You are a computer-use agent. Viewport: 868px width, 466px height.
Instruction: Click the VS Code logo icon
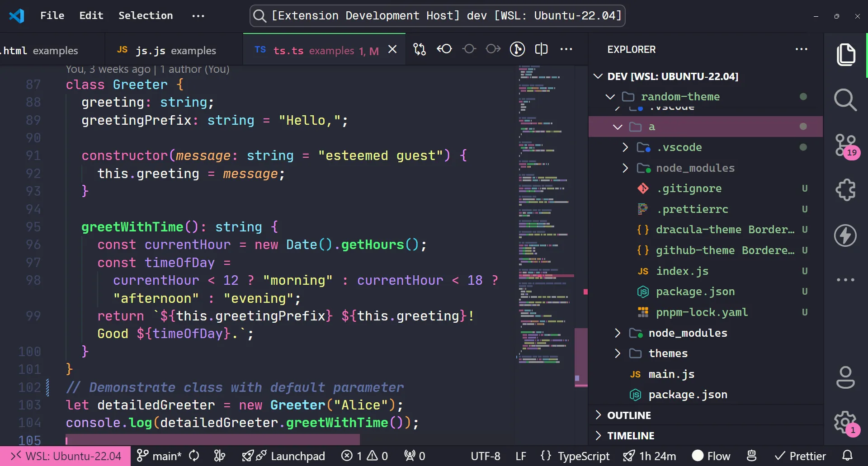point(17,16)
